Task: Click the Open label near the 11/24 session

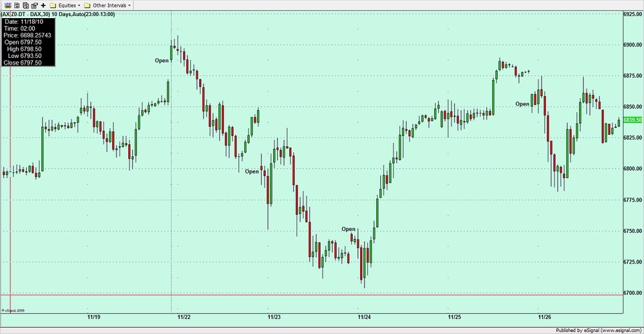Action: 348,229
